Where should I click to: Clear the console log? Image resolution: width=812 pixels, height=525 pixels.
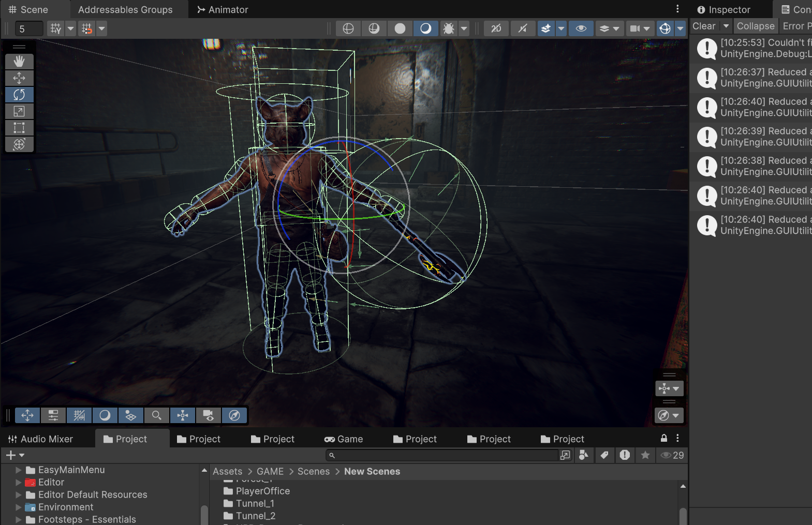click(x=704, y=26)
